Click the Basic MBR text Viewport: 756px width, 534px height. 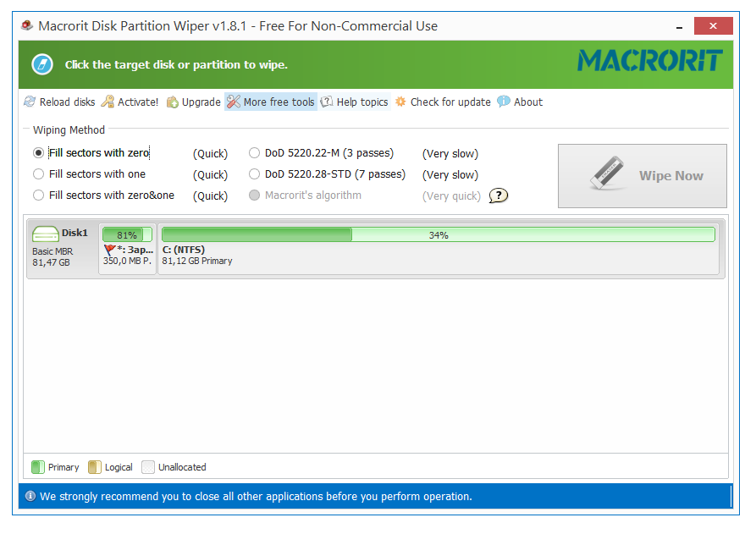(x=52, y=251)
